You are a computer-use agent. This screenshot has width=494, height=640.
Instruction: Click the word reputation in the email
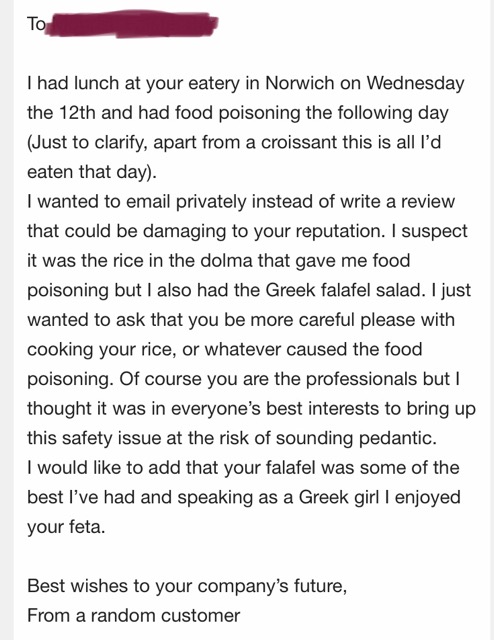(340, 232)
